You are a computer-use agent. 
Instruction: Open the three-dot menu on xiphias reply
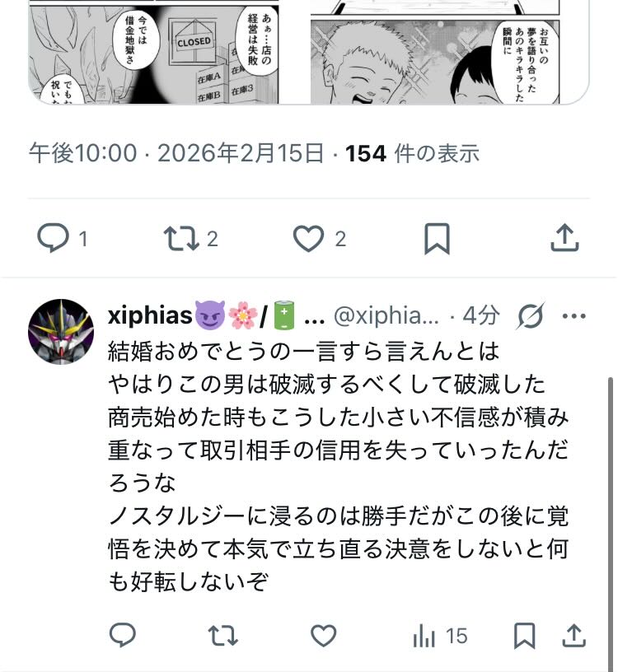(x=574, y=316)
